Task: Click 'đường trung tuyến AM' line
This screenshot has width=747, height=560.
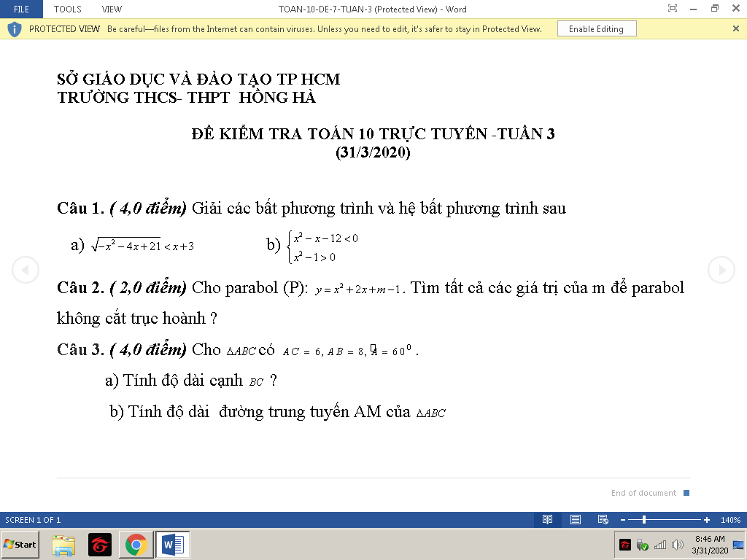Action: point(277,411)
